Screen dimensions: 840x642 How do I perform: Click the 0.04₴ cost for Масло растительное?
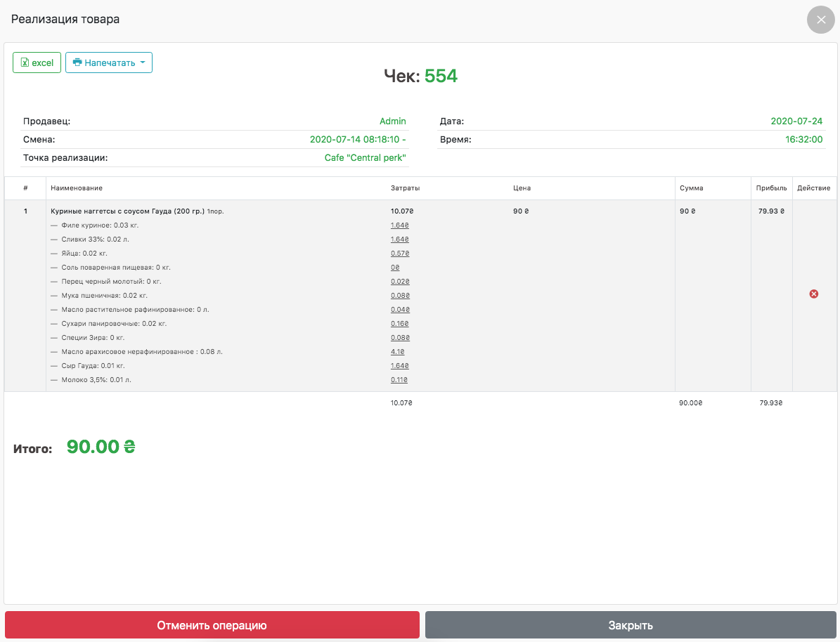tap(400, 310)
